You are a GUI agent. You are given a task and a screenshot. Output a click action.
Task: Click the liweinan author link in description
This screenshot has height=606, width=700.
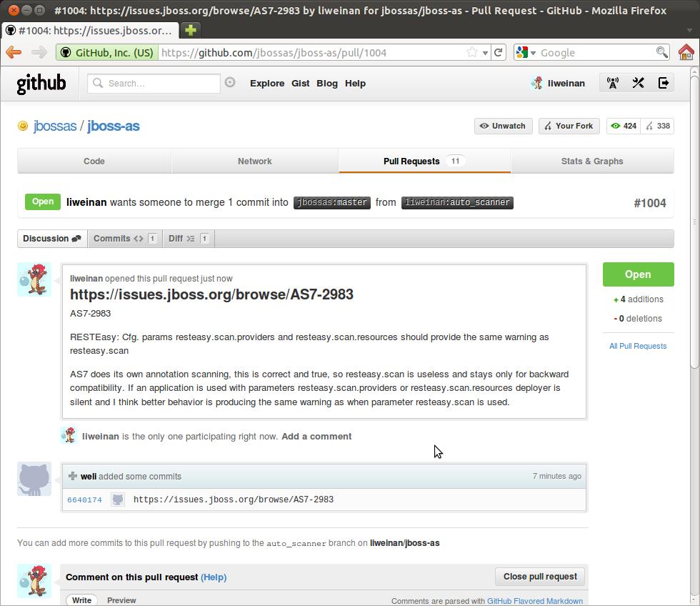[86, 279]
